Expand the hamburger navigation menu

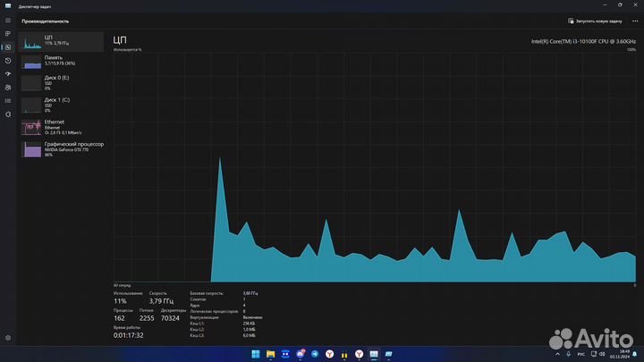click(x=7, y=21)
